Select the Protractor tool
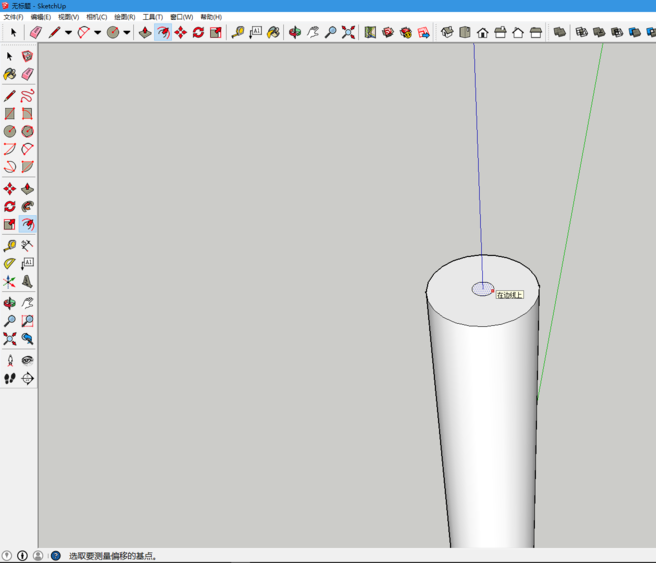The image size is (656, 563). (x=10, y=264)
